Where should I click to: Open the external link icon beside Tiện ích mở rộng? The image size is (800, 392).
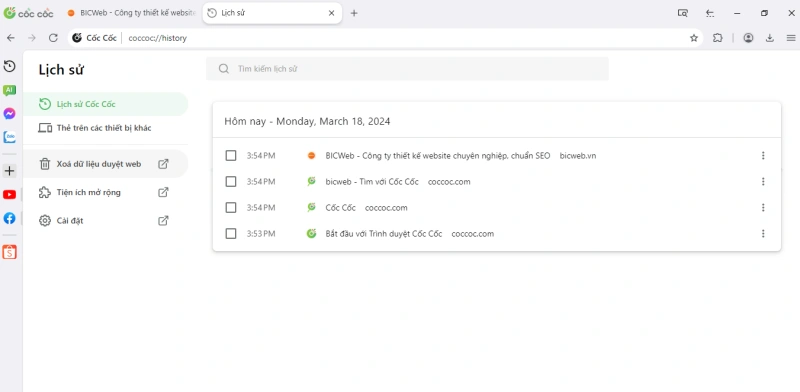click(163, 192)
